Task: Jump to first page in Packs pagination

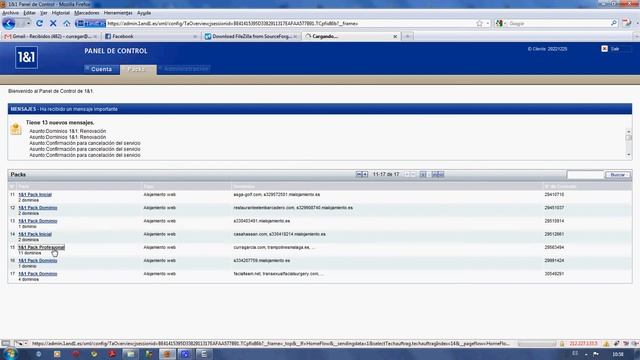Action: [359, 174]
